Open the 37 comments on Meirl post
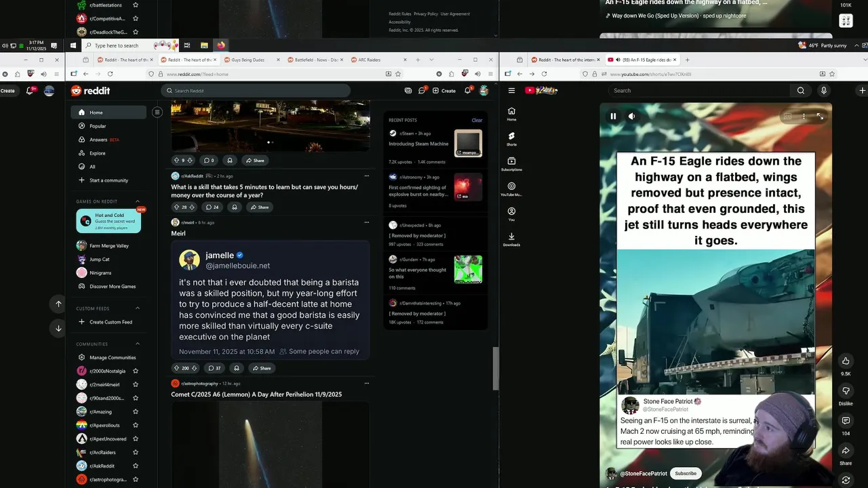This screenshot has height=488, width=868. point(214,368)
